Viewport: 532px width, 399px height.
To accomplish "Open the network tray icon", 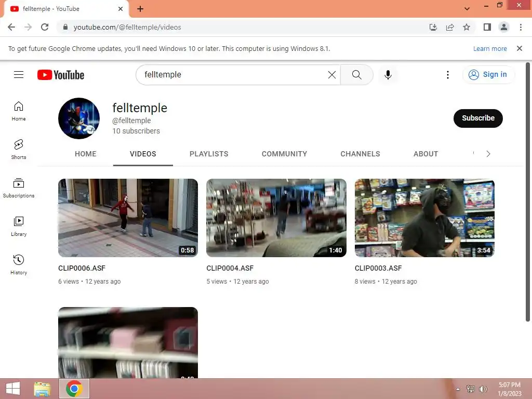I will (471, 389).
